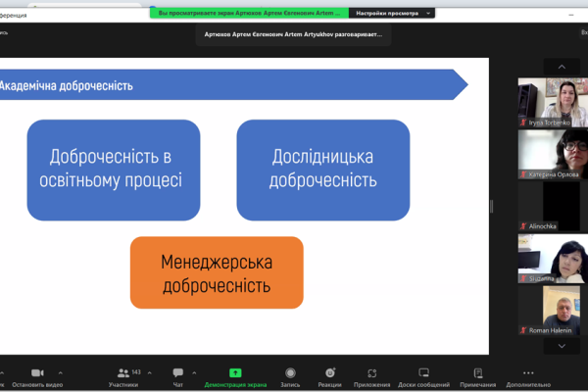Expand the arrow next to Chat
Screen dimensions: 588x392
tap(195, 372)
